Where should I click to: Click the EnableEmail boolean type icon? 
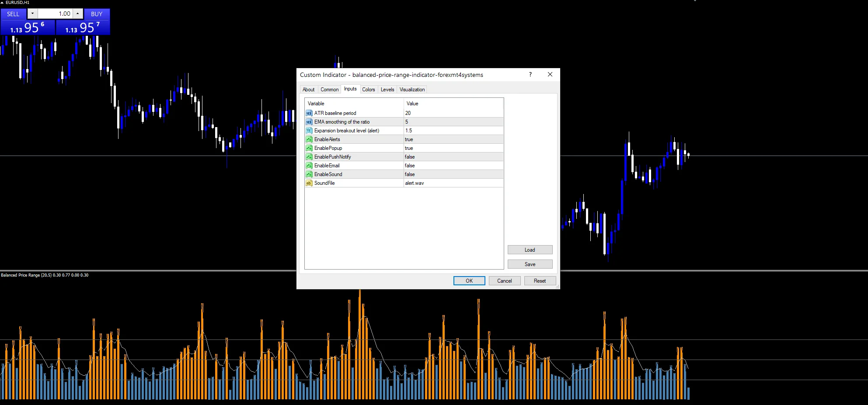[x=309, y=166]
